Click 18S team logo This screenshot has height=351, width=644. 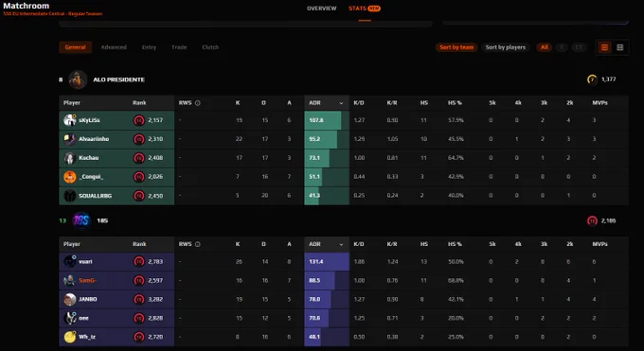coord(80,220)
